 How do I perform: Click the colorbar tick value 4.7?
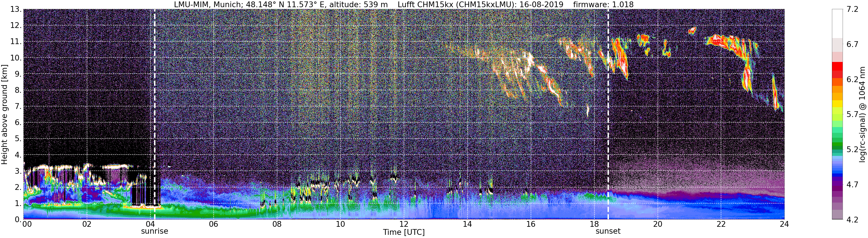coord(852,184)
